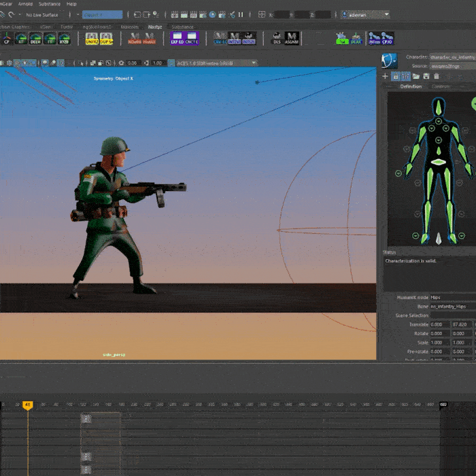Select the Definition tab in HumanIK
Screen dimensions: 476x476
(x=411, y=86)
